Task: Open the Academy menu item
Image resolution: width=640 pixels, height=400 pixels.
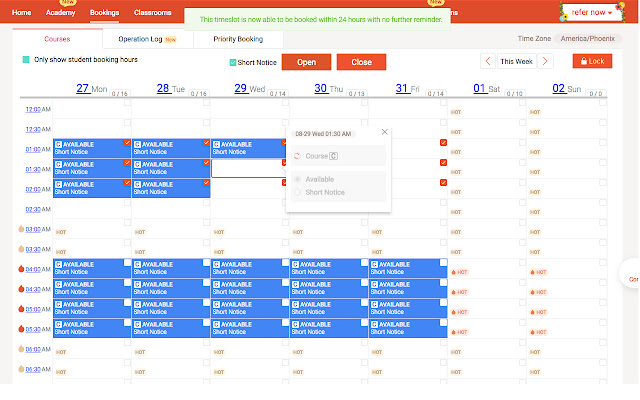Action: 60,13
